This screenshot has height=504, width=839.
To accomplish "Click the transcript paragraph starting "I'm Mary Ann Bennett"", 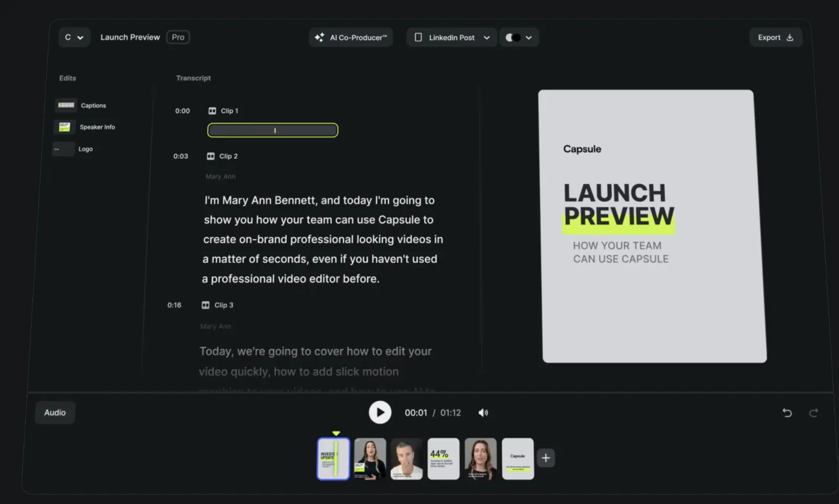I will coord(322,240).
